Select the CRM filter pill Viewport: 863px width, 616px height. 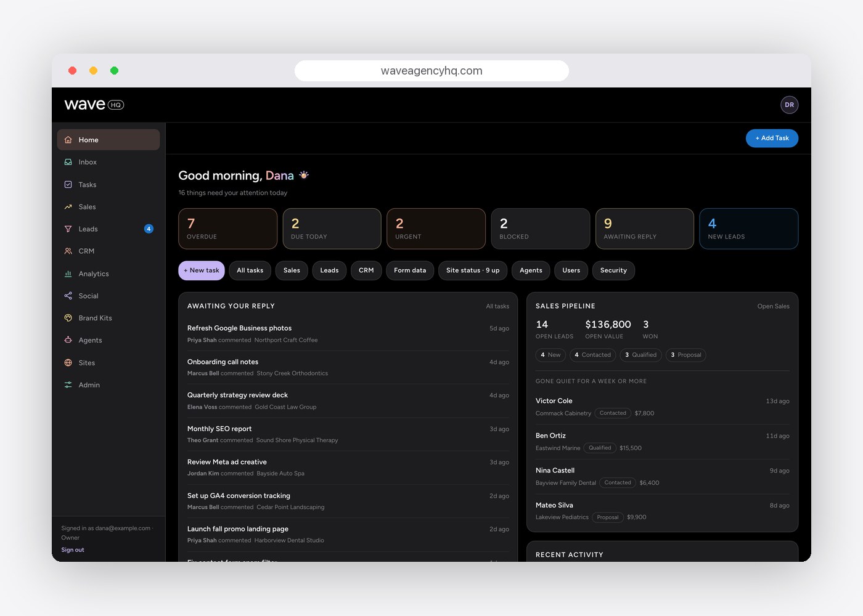[366, 270]
